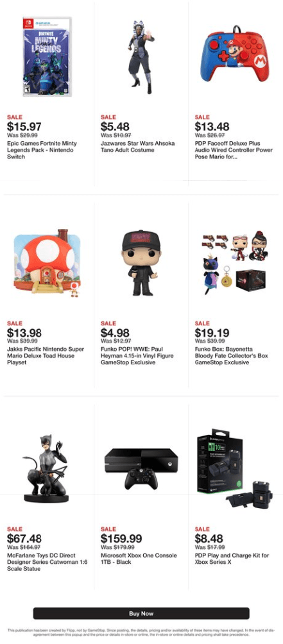Open Jazwares Star Wars Ahsoka Tano title
Image resolution: width=283 pixels, height=644 pixels.
(x=137, y=147)
